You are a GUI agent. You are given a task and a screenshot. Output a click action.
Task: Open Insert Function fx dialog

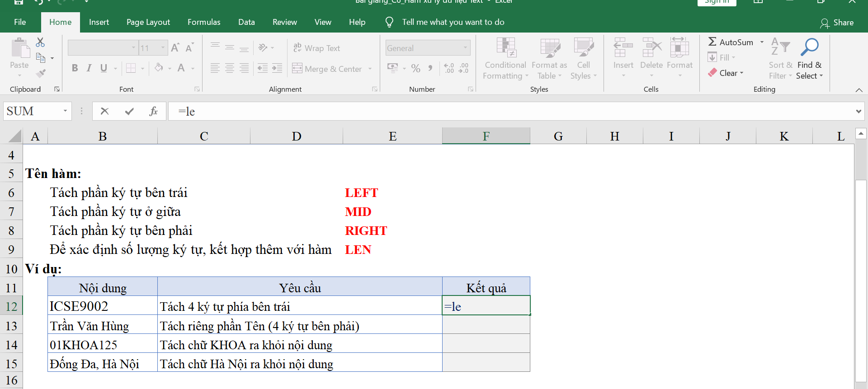tap(153, 111)
